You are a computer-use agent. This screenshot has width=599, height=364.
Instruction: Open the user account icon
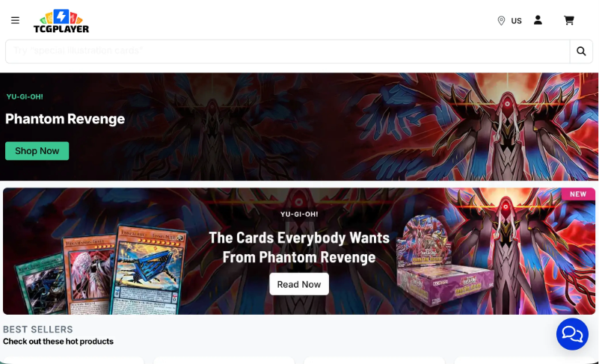[x=538, y=20]
